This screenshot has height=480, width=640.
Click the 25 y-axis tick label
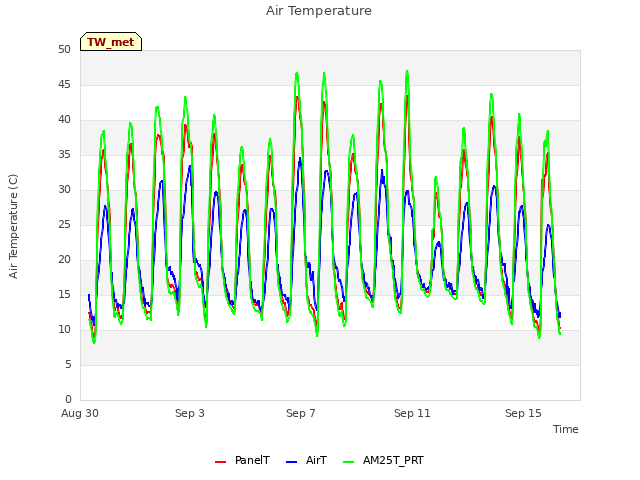click(x=64, y=225)
